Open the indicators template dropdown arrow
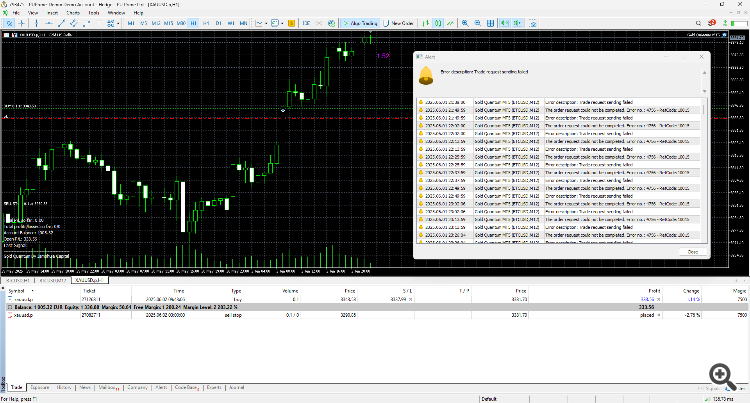 (x=282, y=23)
